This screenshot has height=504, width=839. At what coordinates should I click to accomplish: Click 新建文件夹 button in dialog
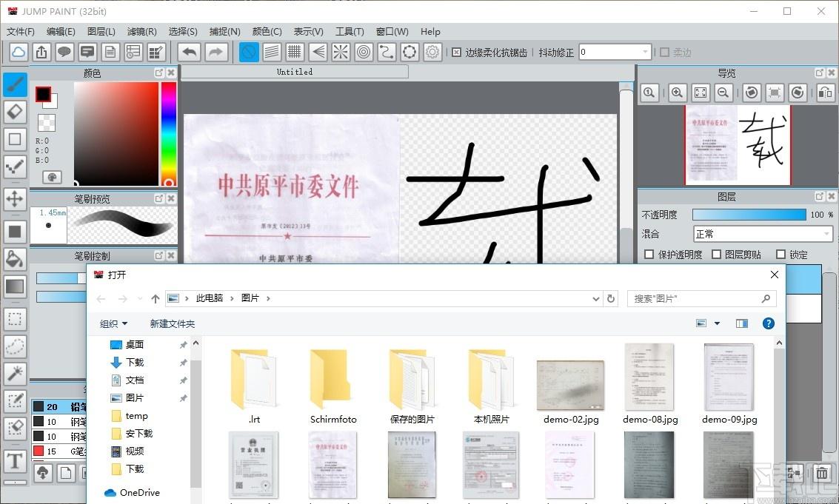coord(173,323)
